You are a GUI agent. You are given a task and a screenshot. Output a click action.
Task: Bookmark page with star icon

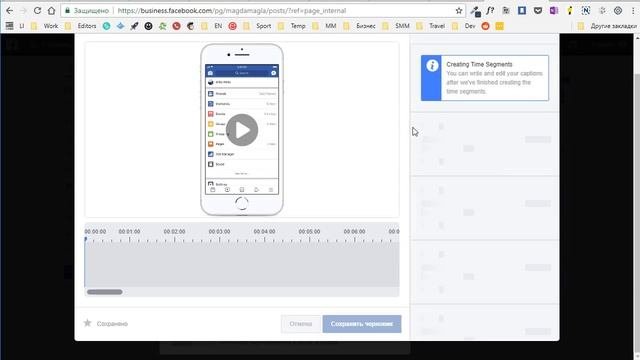[x=459, y=11]
